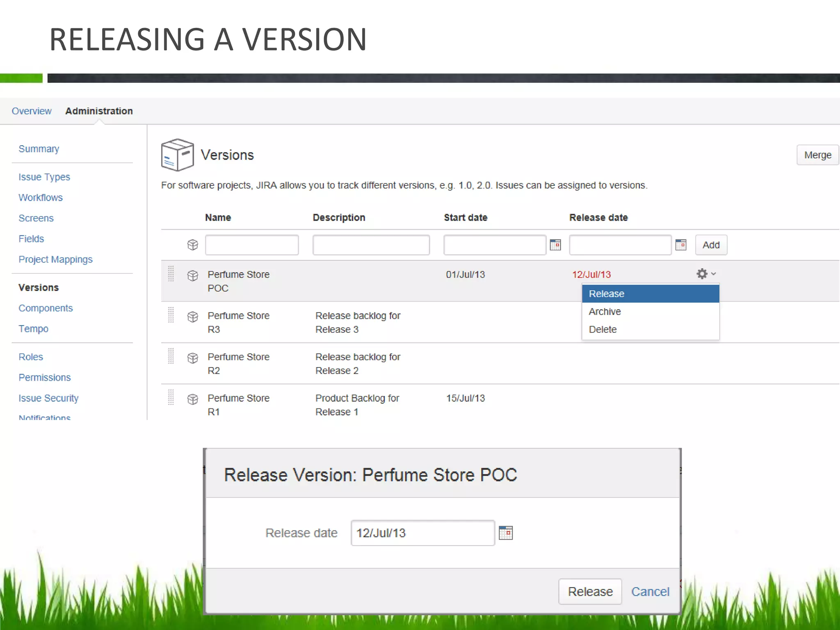Click the version icon for Perfume Store R3
The image size is (840, 630).
[x=192, y=317]
